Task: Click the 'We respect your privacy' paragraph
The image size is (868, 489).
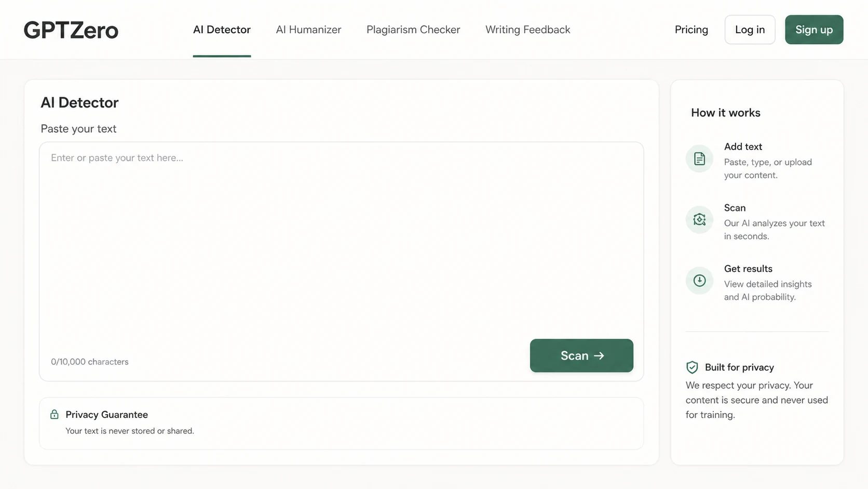Action: tap(756, 400)
